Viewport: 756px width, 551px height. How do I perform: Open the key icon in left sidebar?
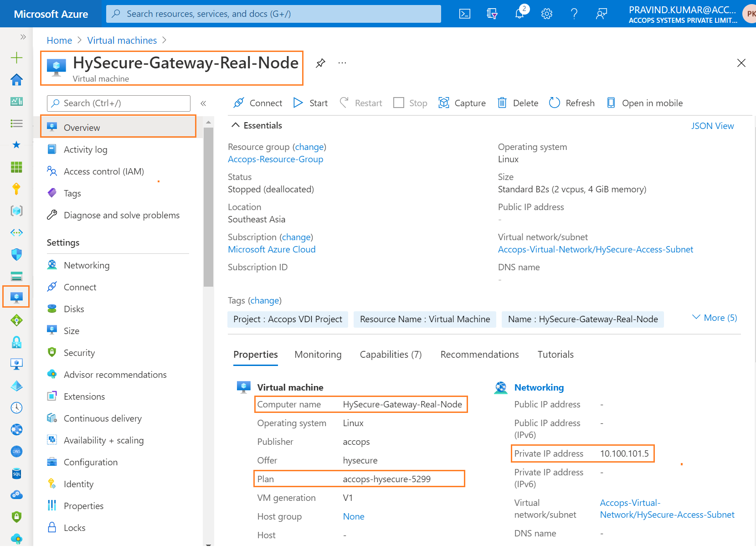(16, 189)
